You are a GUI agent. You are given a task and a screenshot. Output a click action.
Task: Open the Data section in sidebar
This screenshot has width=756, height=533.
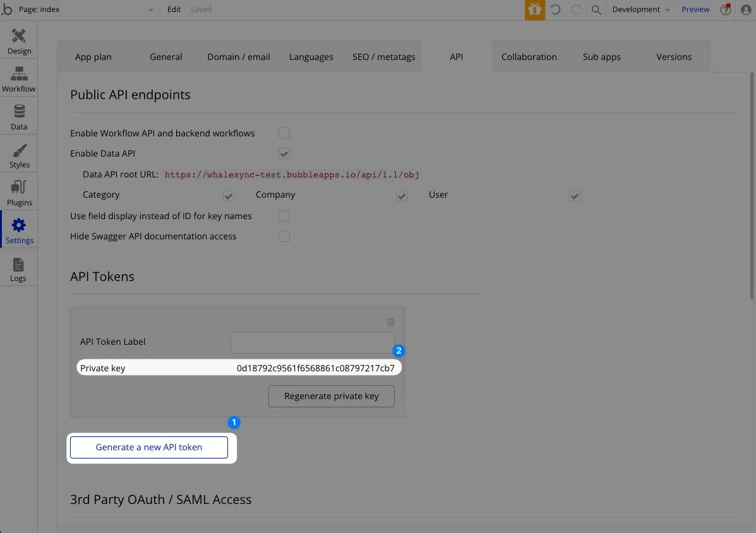[19, 117]
